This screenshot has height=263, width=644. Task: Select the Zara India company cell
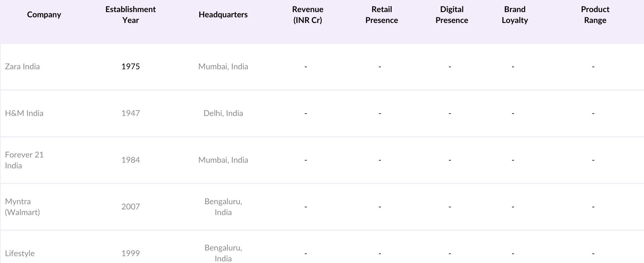click(x=23, y=66)
